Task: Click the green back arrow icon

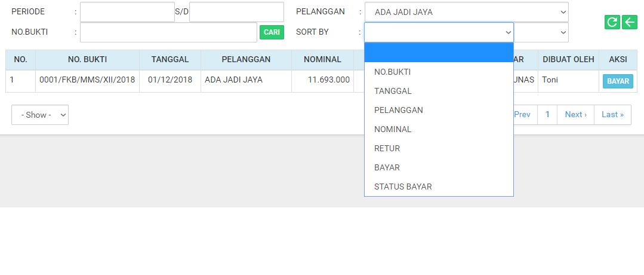Action: 630,22
